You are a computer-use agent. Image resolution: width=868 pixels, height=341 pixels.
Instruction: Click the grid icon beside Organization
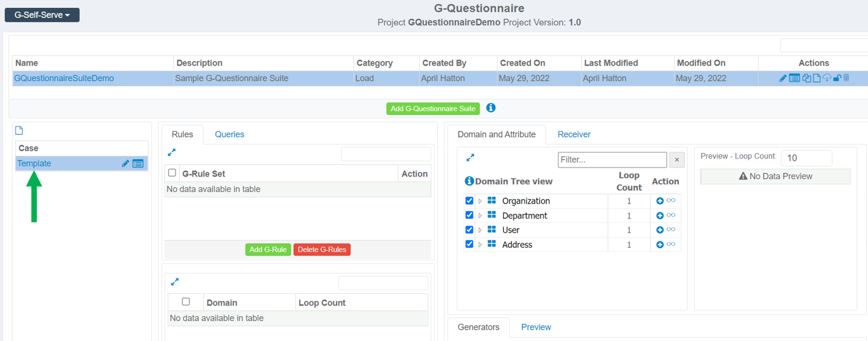pos(492,201)
